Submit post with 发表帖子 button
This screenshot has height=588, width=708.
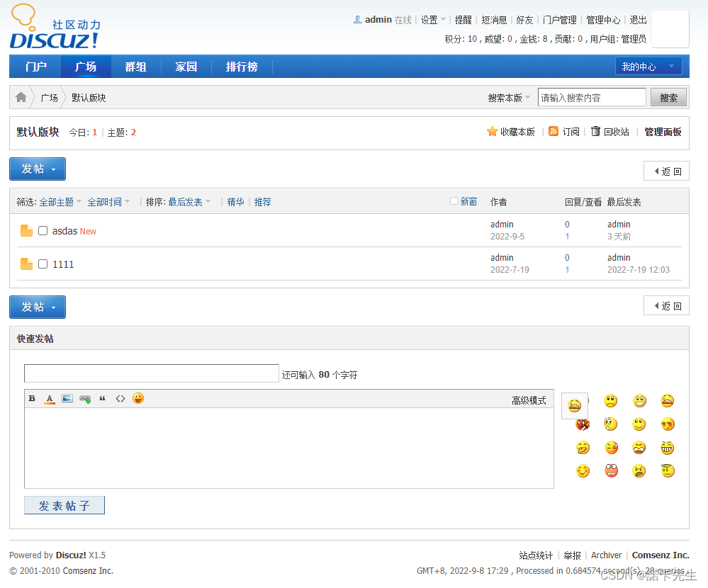64,505
